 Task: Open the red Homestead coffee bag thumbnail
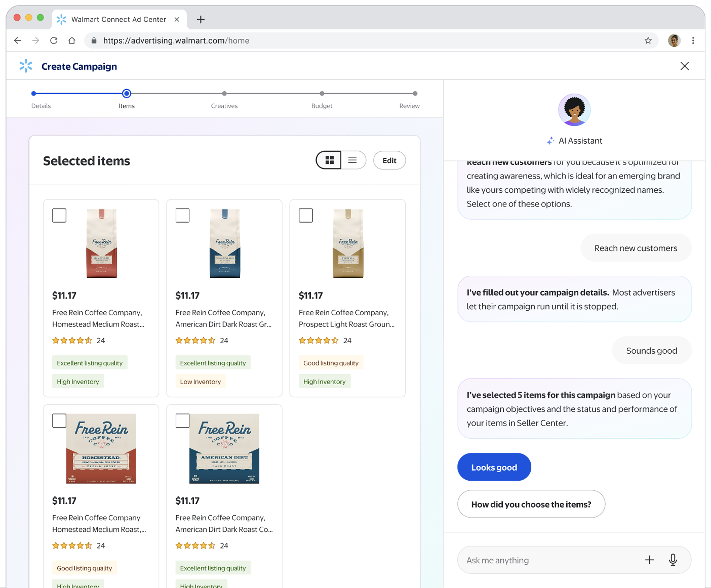102,243
